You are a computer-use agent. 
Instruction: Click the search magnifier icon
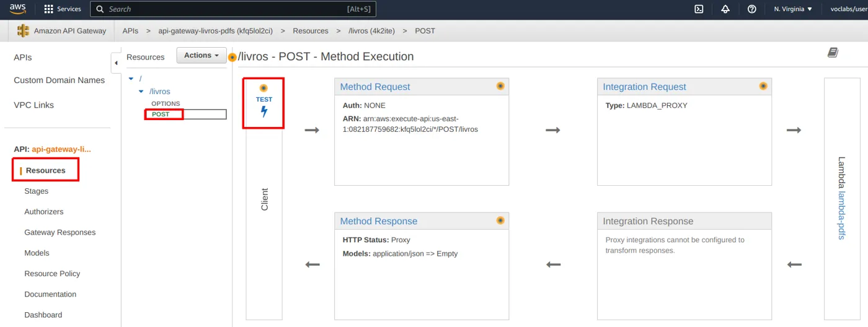click(100, 9)
